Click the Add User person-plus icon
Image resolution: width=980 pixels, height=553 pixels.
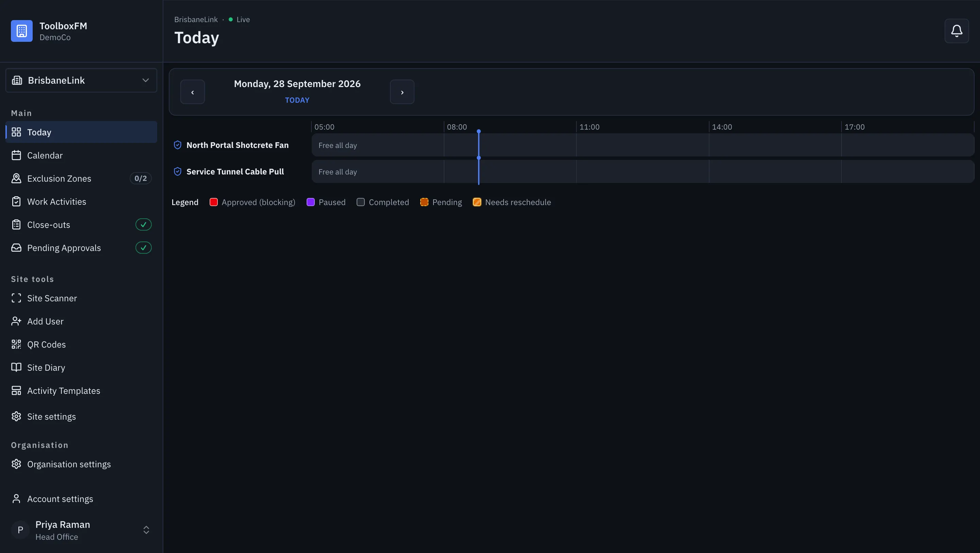16,321
